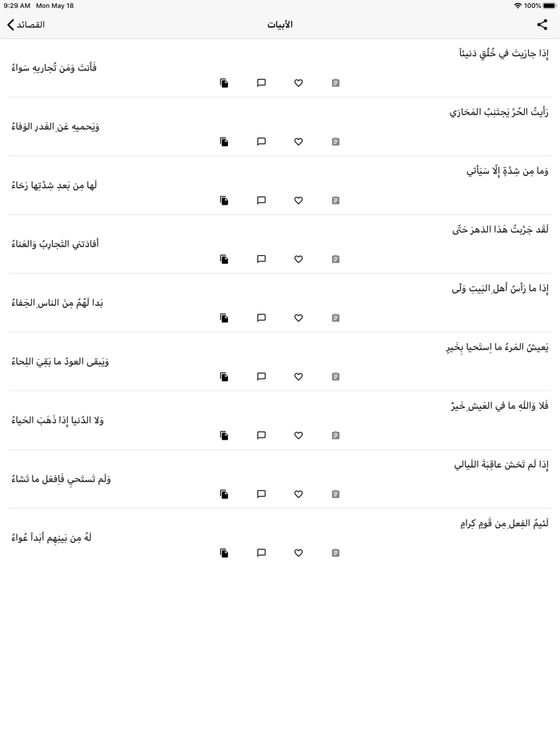Image resolution: width=560 pixels, height=747 pixels.
Task: Favorite the first verse with the heart
Action: click(298, 83)
